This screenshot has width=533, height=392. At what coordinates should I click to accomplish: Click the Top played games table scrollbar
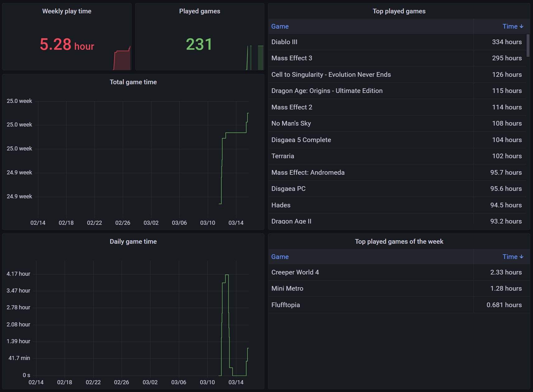(x=528, y=45)
